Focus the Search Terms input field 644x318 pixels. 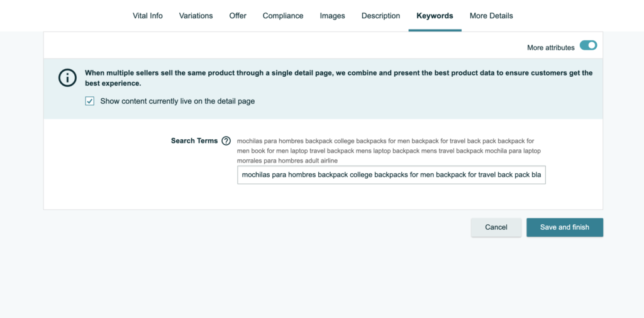tap(391, 174)
